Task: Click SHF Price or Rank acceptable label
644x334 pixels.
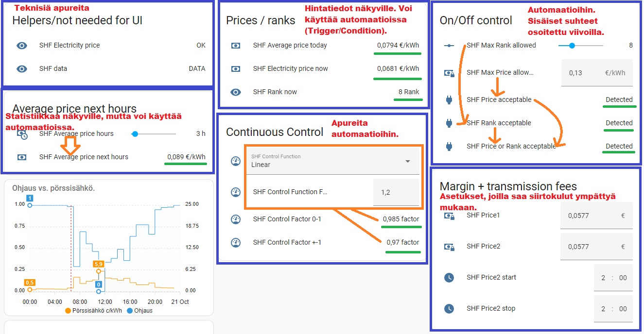Action: pos(511,147)
